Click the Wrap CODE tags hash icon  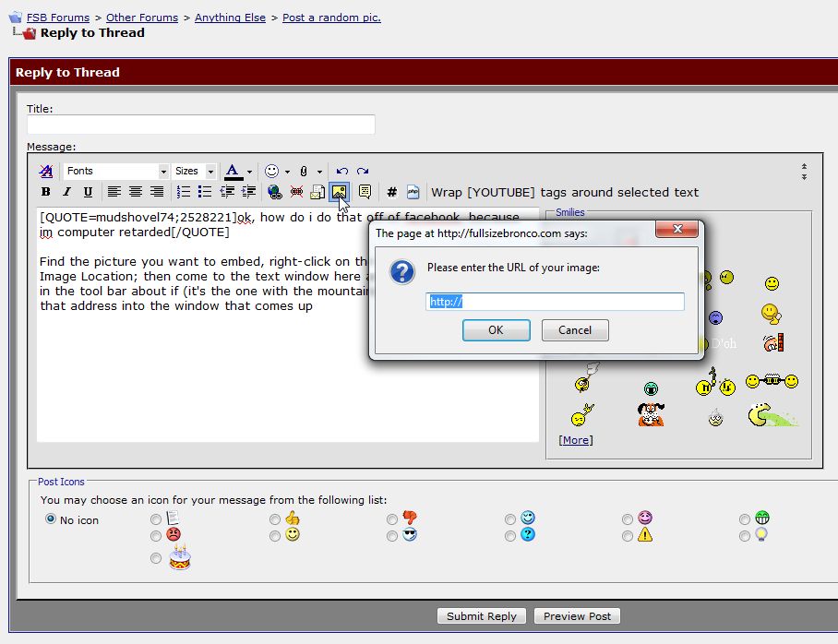[391, 192]
